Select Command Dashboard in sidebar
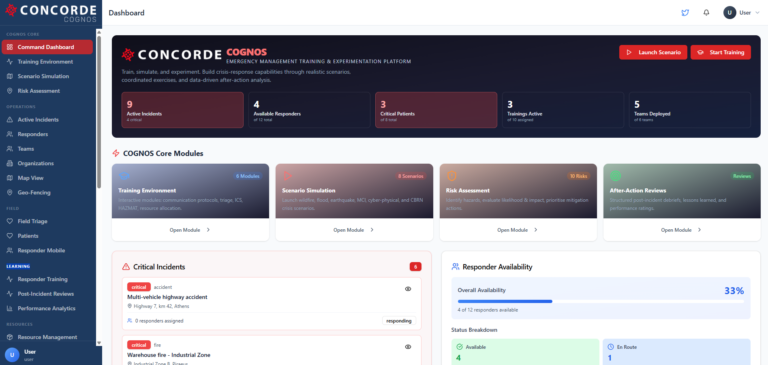Screen dimensions: 768x365 coord(47,47)
